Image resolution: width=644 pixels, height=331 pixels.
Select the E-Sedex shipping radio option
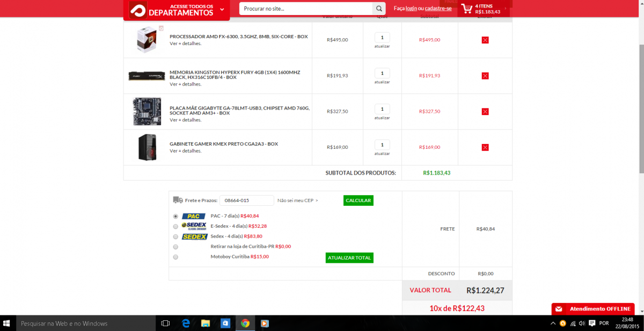(175, 226)
